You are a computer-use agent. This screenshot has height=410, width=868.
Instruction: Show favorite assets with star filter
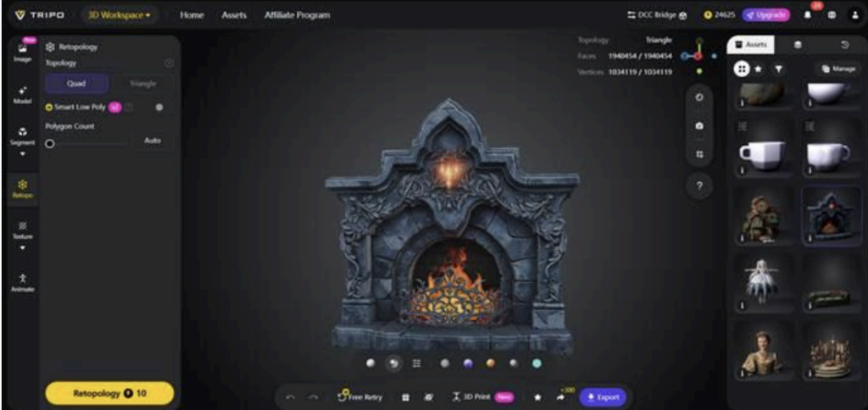(x=759, y=69)
